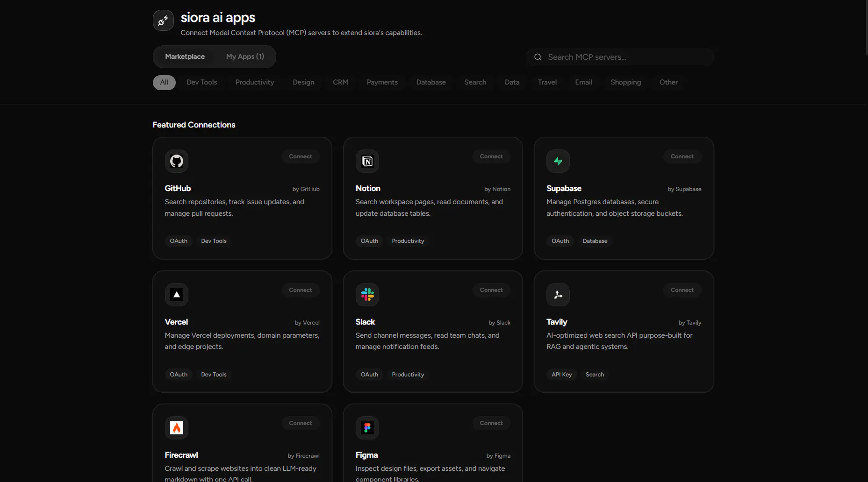Viewport: 868px width, 482px height.
Task: Filter by Dev Tools category
Action: [x=202, y=82]
